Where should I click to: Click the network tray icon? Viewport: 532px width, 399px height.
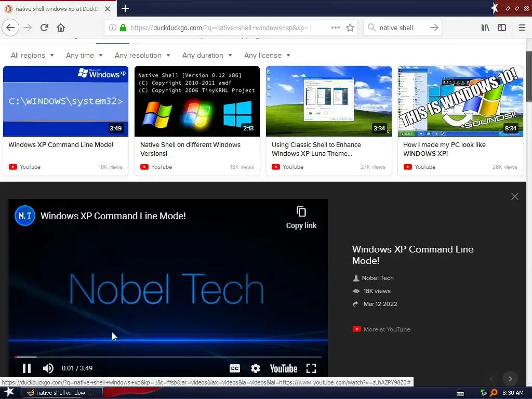(x=484, y=393)
